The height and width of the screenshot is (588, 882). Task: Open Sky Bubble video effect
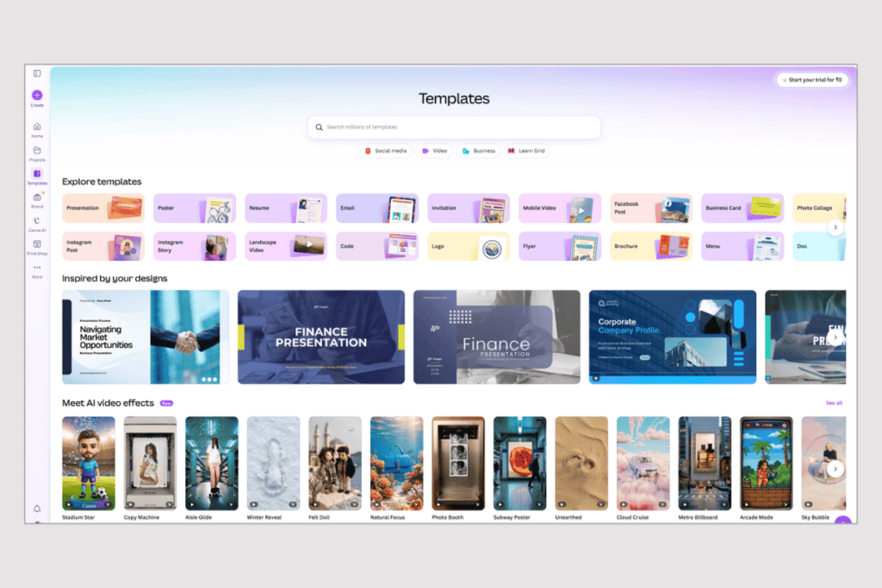tap(823, 463)
